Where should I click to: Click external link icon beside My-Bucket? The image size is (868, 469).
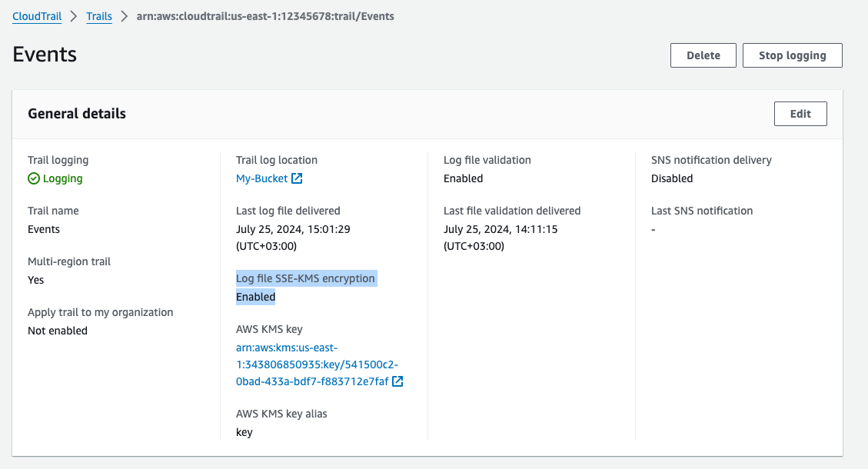(x=298, y=178)
